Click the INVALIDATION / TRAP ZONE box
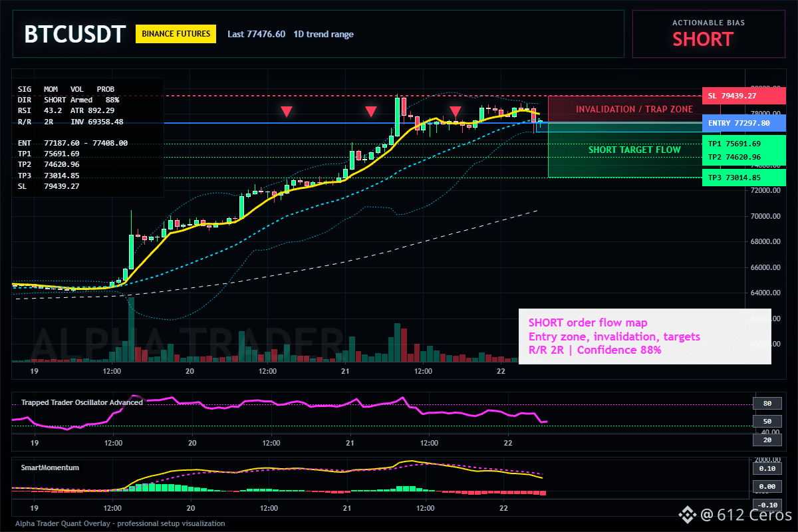Image resolution: width=798 pixels, height=532 pixels. pyautogui.click(x=625, y=109)
